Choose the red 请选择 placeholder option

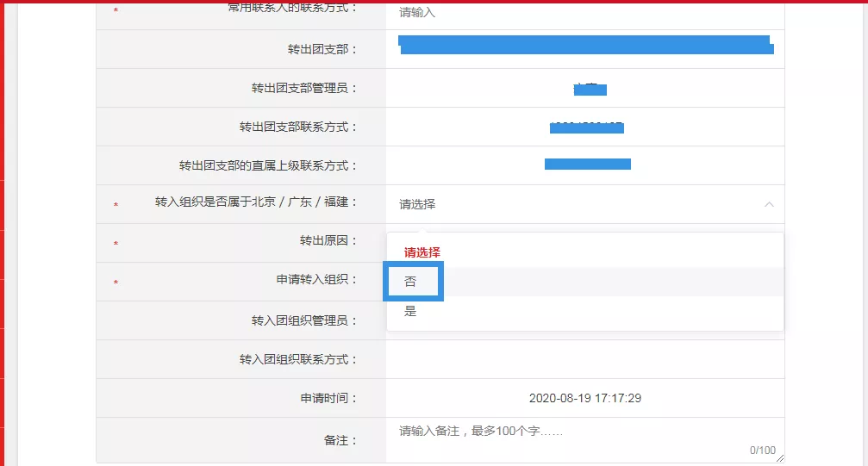[x=422, y=252]
